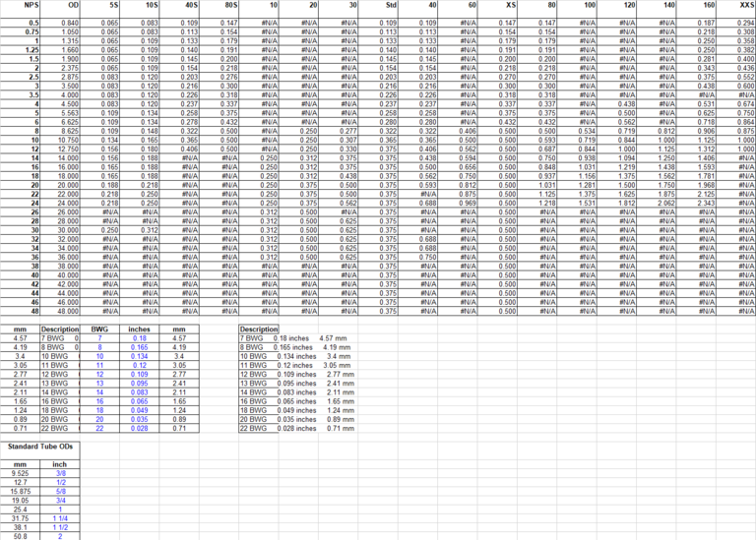Select schedule 160 value 2.343
The image size is (756, 540).
coord(696,203)
